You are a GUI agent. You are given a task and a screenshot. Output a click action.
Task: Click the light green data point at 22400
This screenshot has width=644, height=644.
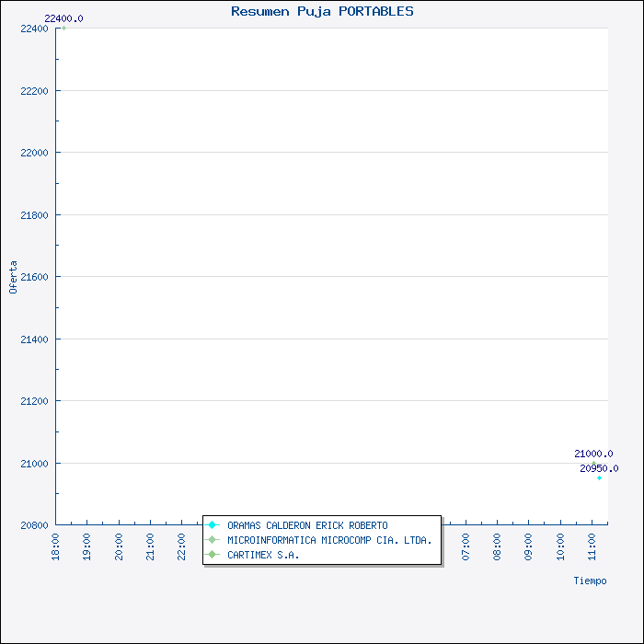coord(63,29)
